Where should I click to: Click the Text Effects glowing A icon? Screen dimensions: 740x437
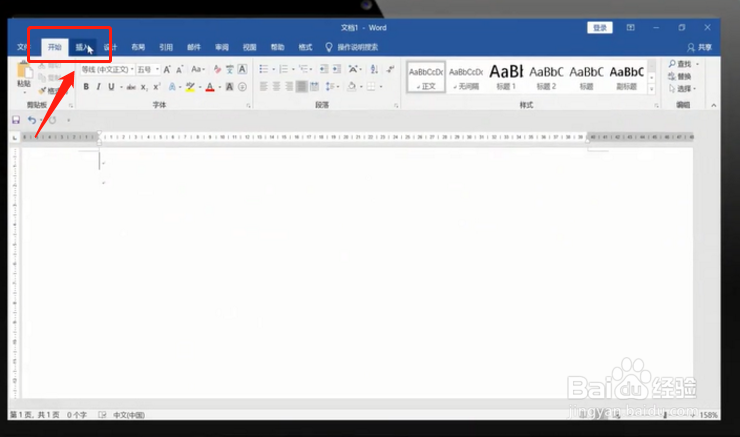(172, 87)
